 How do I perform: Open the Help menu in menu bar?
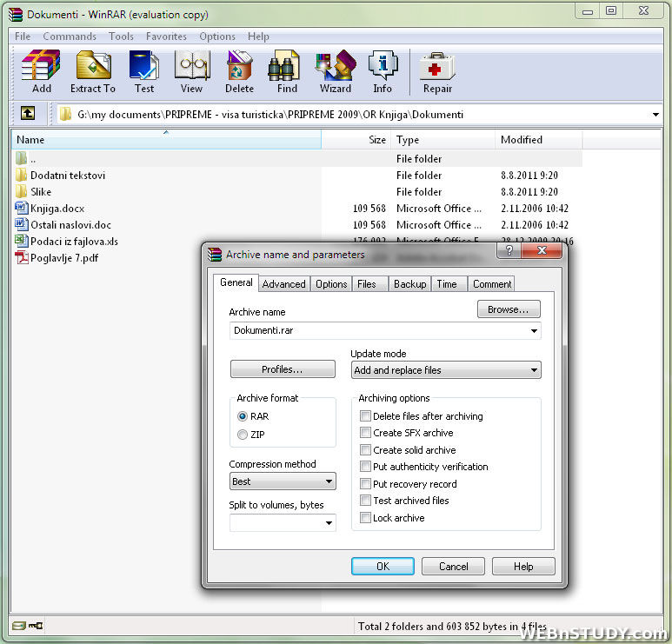(258, 37)
